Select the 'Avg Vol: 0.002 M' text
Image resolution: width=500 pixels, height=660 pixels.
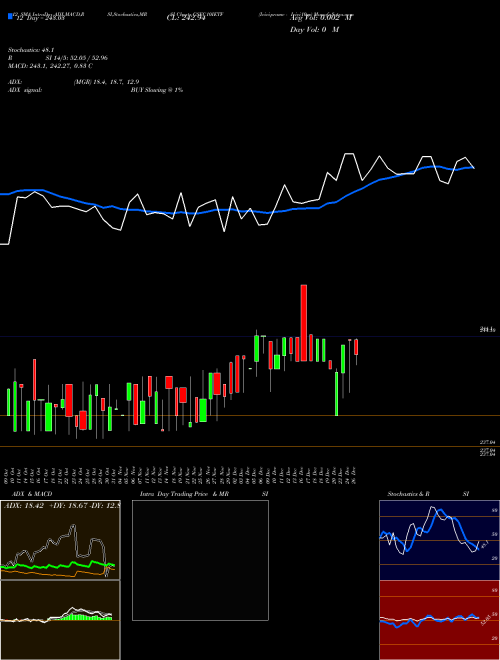pos(321,18)
